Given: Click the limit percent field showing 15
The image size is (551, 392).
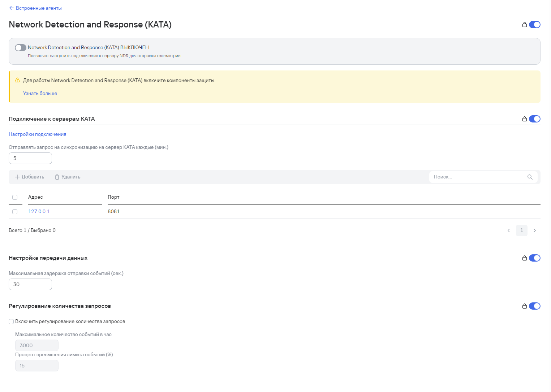Looking at the screenshot, I should (37, 366).
